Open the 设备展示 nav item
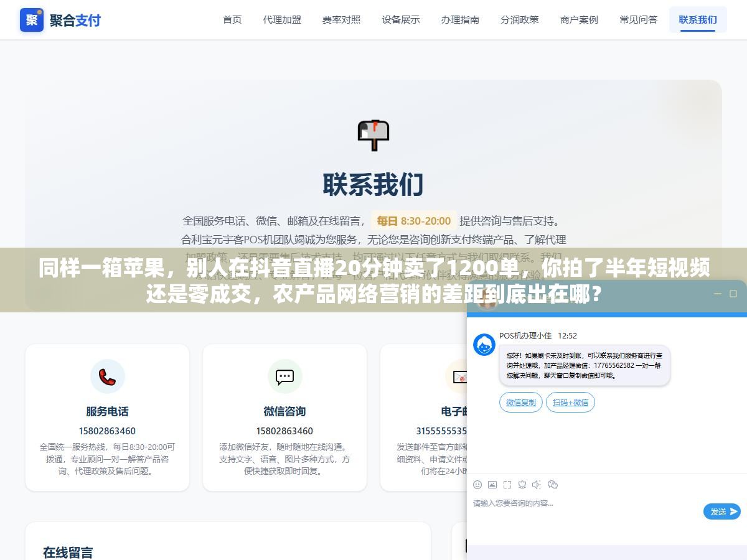Image resolution: width=747 pixels, height=560 pixels. point(401,19)
